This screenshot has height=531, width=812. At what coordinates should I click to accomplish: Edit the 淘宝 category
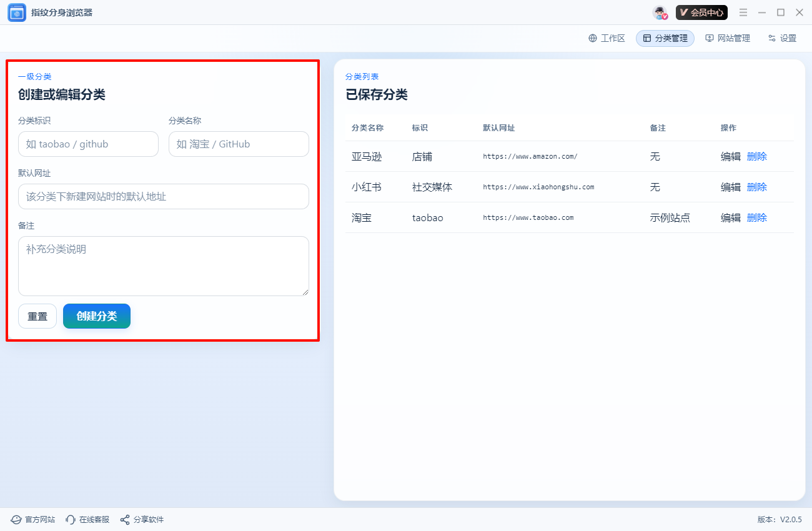click(x=731, y=217)
